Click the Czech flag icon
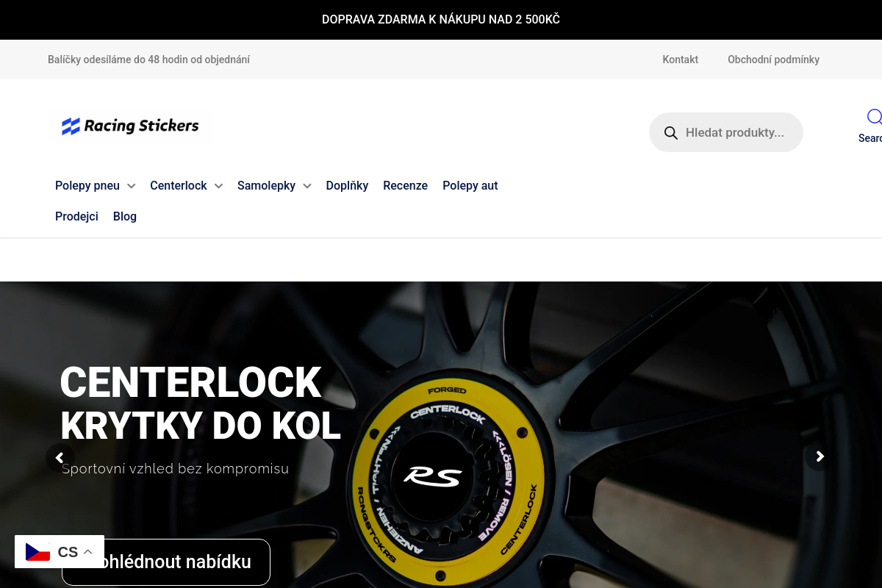The width and height of the screenshot is (882, 588). click(x=37, y=551)
